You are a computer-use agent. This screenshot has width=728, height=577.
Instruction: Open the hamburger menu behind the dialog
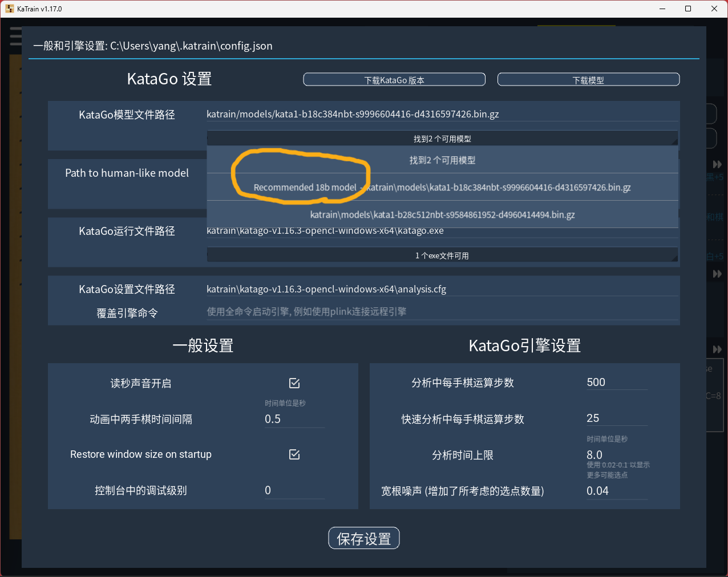tap(15, 36)
